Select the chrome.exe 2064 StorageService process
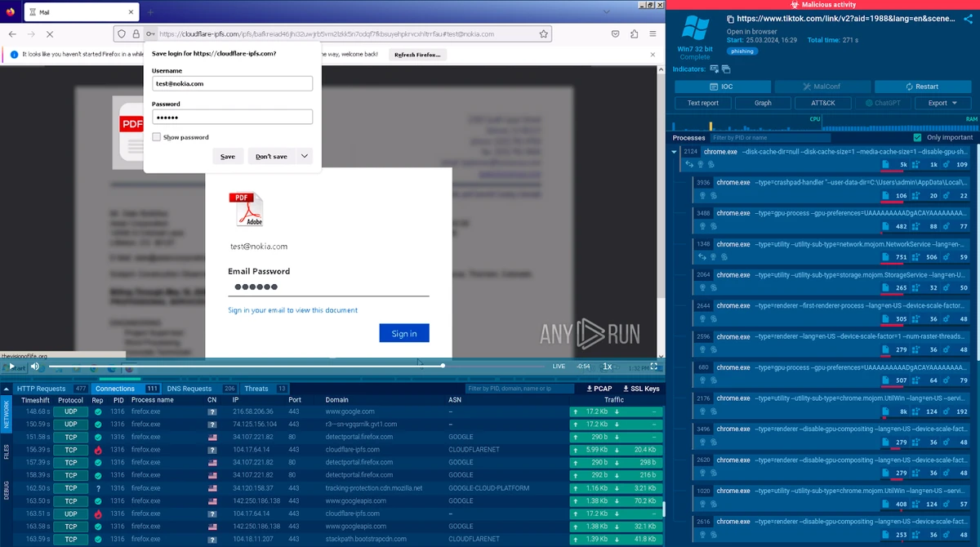 (x=833, y=282)
